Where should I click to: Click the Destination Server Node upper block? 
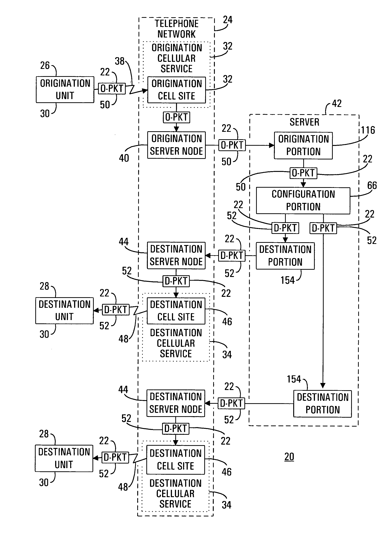[157, 244]
